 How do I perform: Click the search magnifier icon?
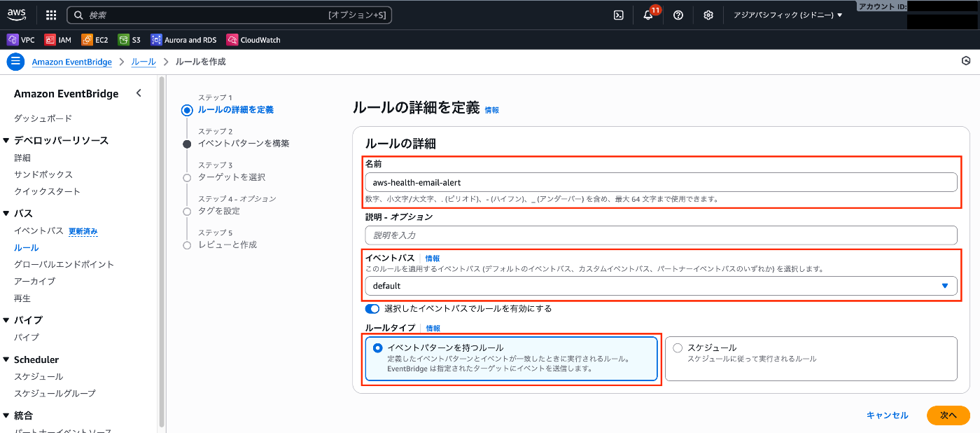click(x=78, y=15)
